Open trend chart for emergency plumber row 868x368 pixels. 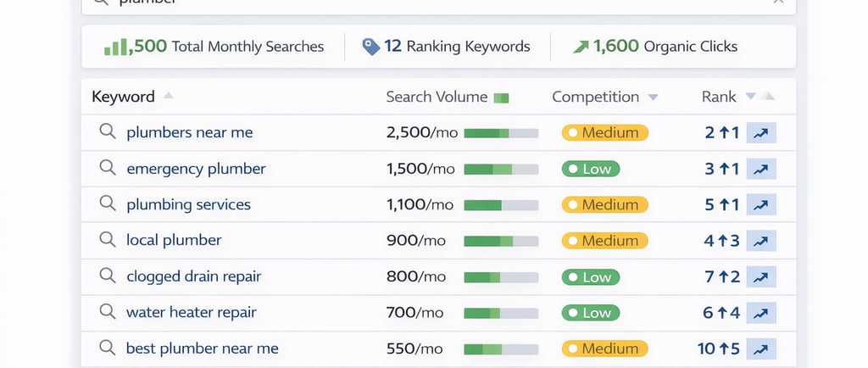761,169
